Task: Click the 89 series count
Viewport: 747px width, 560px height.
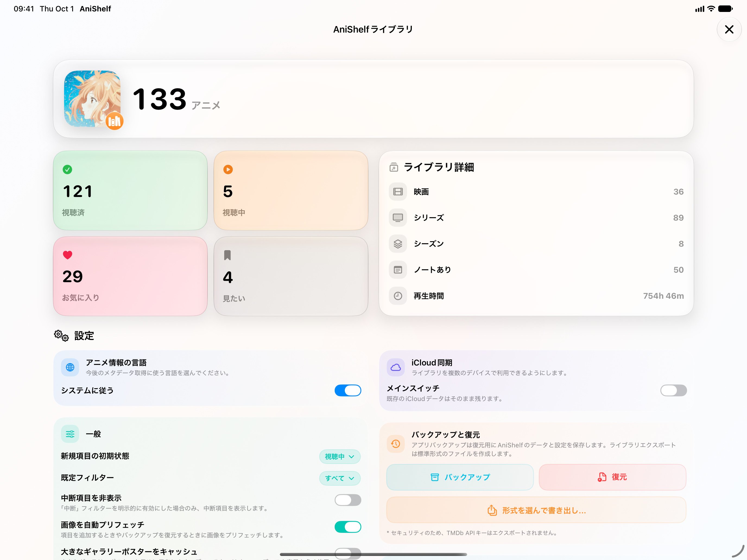Action: (x=678, y=218)
